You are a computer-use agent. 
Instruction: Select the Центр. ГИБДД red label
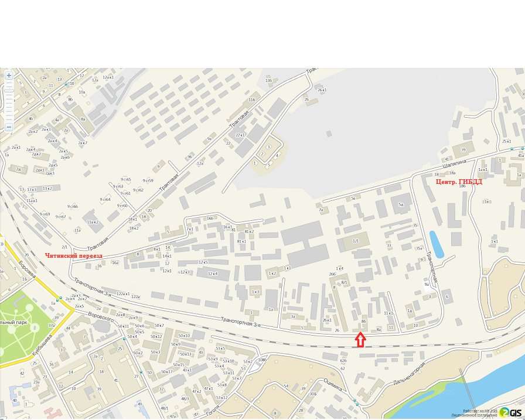(459, 182)
